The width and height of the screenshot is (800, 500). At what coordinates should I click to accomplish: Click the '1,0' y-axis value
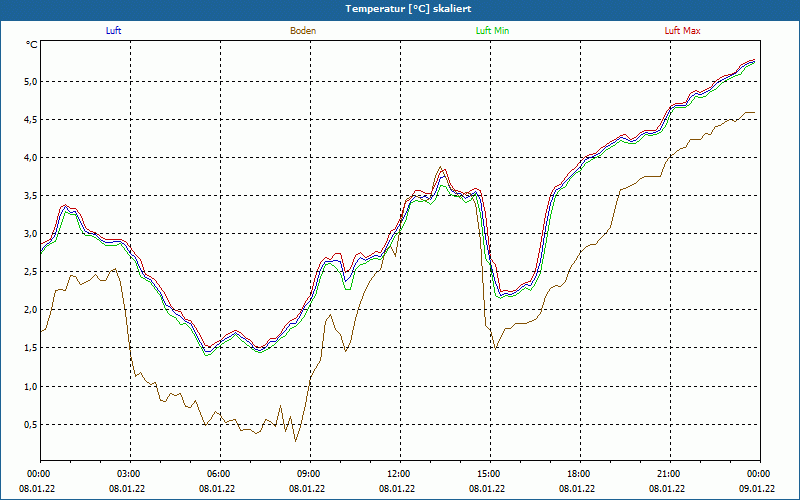click(x=31, y=386)
